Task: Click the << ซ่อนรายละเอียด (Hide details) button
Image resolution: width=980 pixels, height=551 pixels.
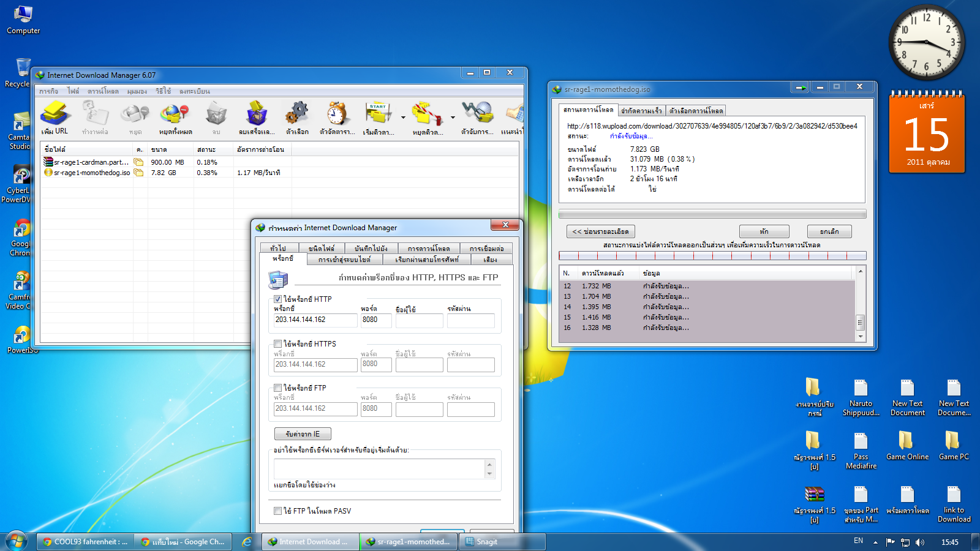Action: tap(601, 231)
